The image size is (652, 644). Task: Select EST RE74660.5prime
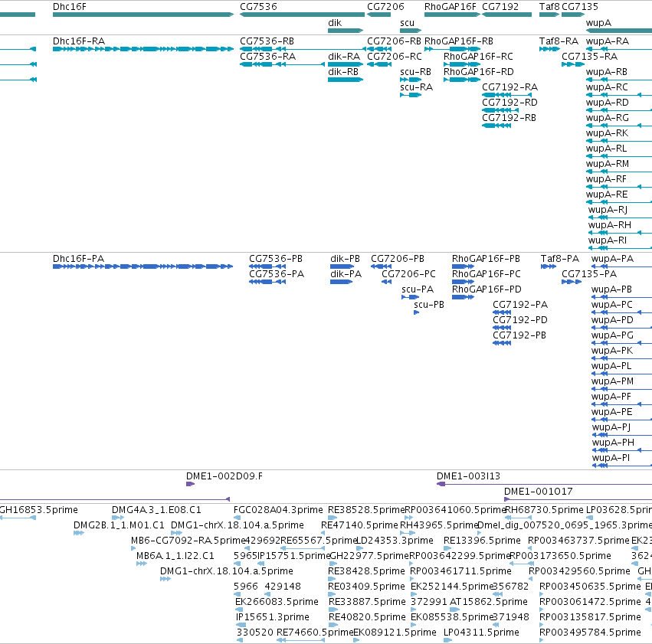(315, 633)
